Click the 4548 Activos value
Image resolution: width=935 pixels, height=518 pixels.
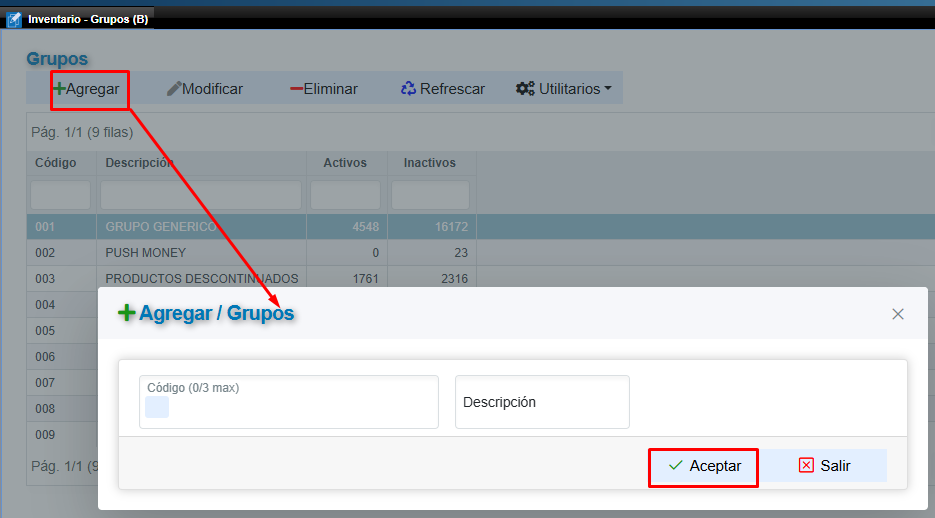point(366,227)
